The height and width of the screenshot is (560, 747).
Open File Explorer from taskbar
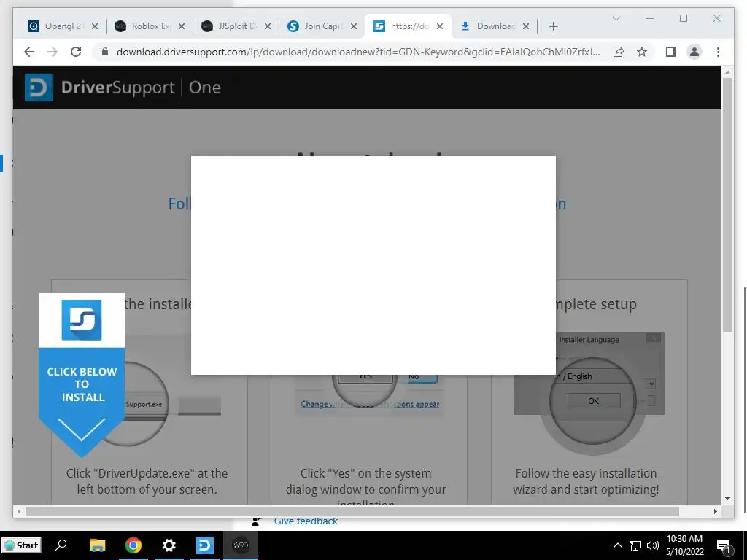point(98,545)
